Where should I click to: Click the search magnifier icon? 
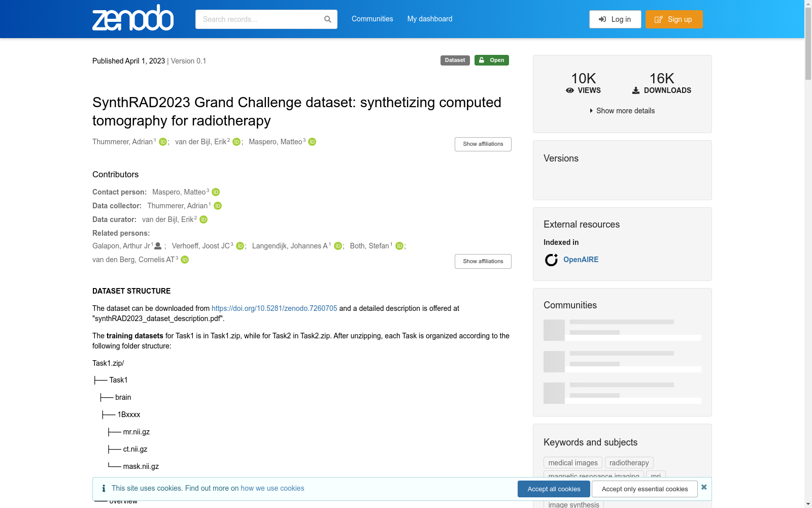[x=327, y=19]
